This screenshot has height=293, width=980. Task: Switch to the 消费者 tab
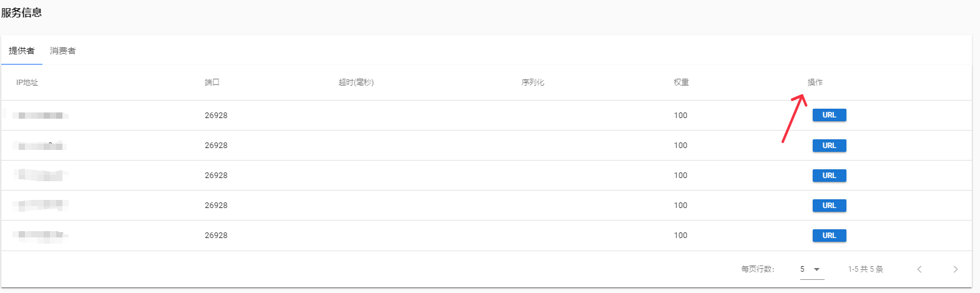(63, 51)
